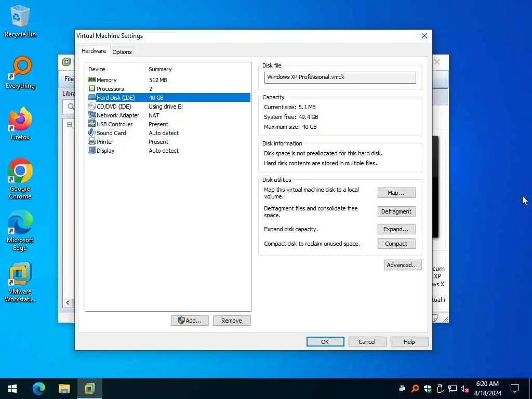The width and height of the screenshot is (532, 399).
Task: Click the USB Controller 'Present' summary
Action: pyautogui.click(x=158, y=124)
